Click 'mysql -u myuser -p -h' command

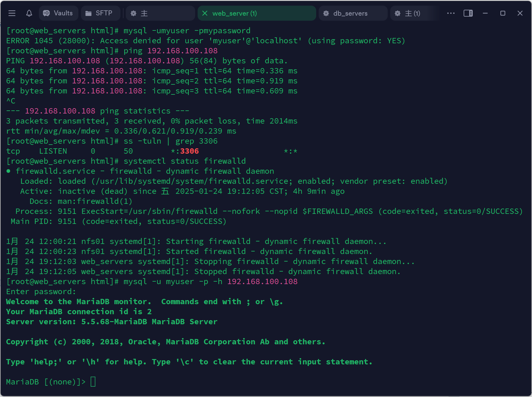tap(210, 282)
